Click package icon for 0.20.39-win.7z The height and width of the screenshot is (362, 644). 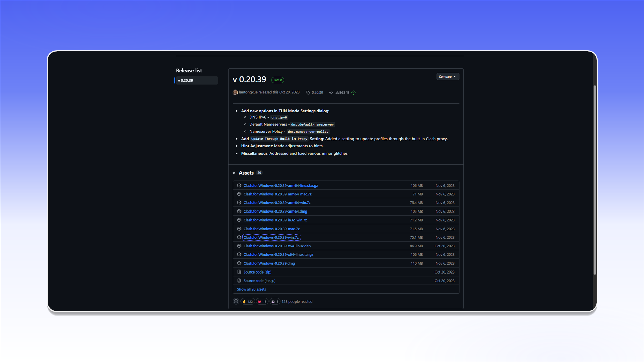coord(239,238)
